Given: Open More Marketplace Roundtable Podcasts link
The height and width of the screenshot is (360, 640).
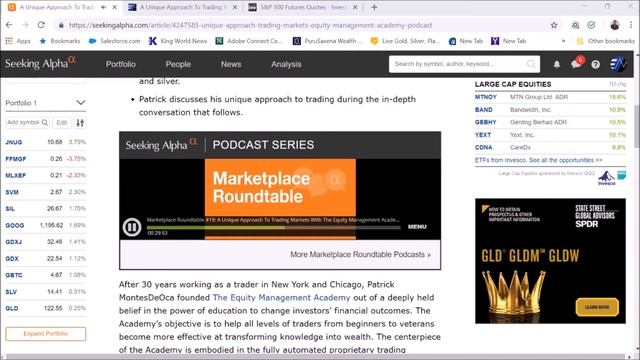Looking at the screenshot, I should tap(360, 254).
